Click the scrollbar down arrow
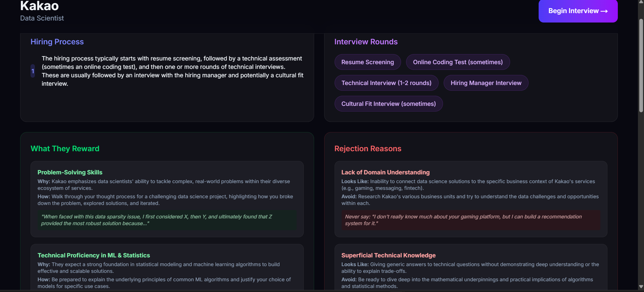The width and height of the screenshot is (644, 292). pyautogui.click(x=641, y=287)
